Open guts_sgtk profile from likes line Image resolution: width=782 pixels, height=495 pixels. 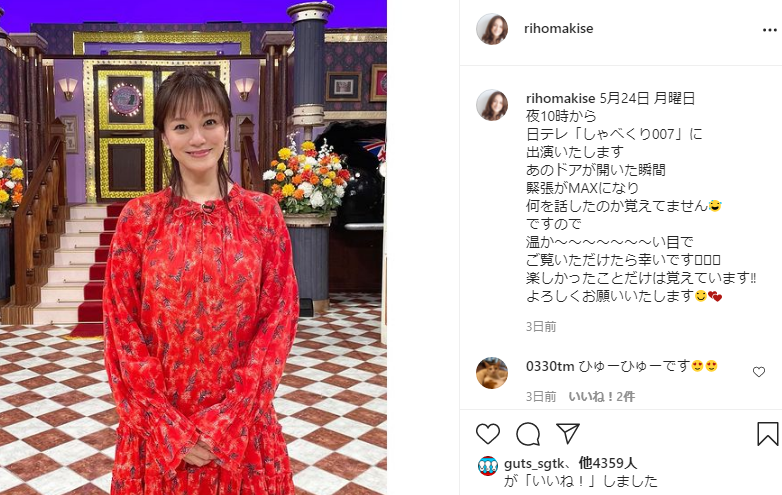coord(537,464)
